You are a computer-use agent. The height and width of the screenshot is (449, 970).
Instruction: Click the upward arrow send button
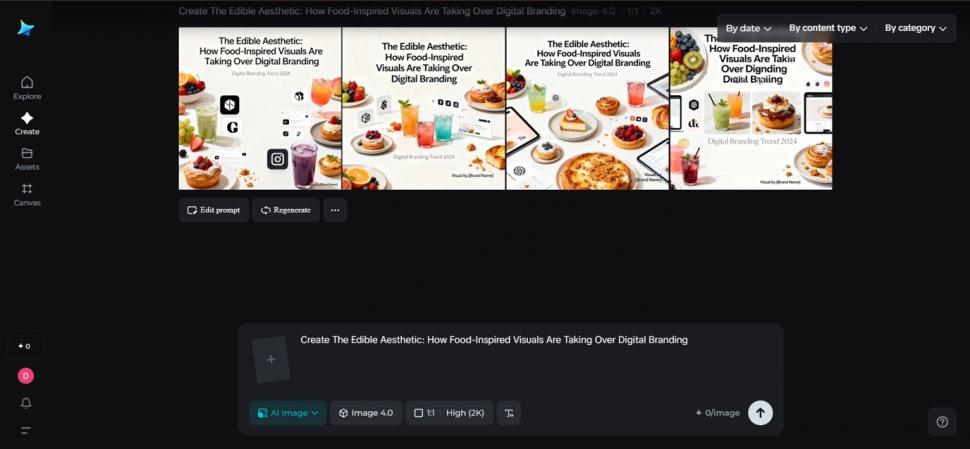[760, 413]
